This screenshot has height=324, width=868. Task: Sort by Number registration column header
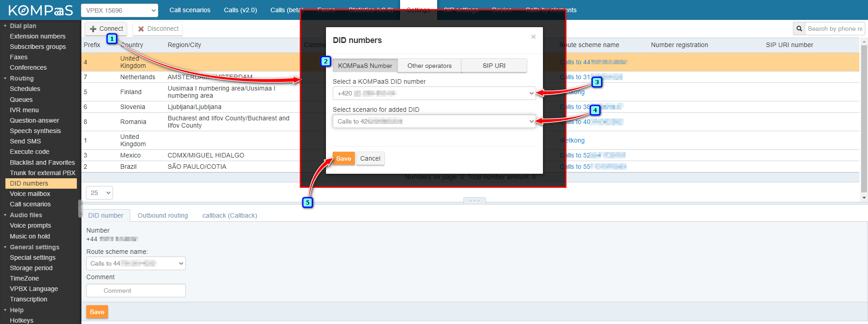pyautogui.click(x=679, y=45)
